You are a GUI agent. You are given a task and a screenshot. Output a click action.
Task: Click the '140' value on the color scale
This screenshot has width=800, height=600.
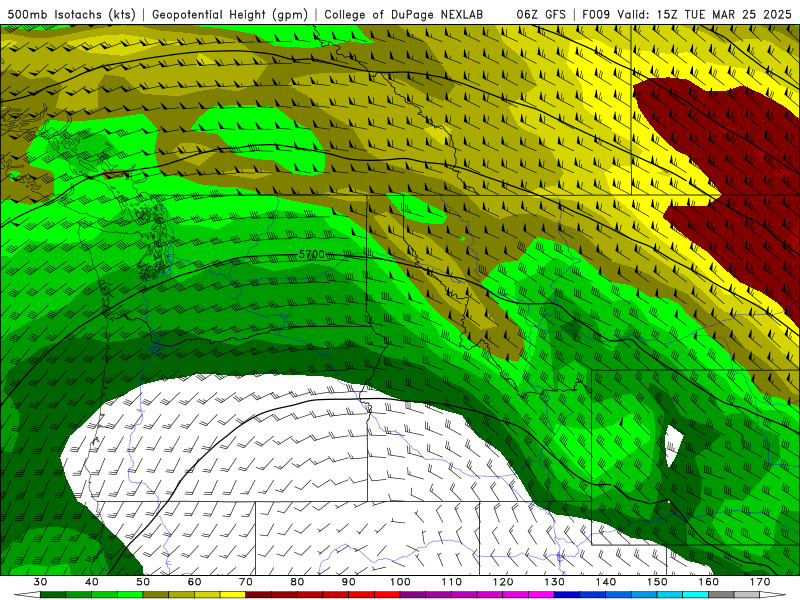click(606, 582)
